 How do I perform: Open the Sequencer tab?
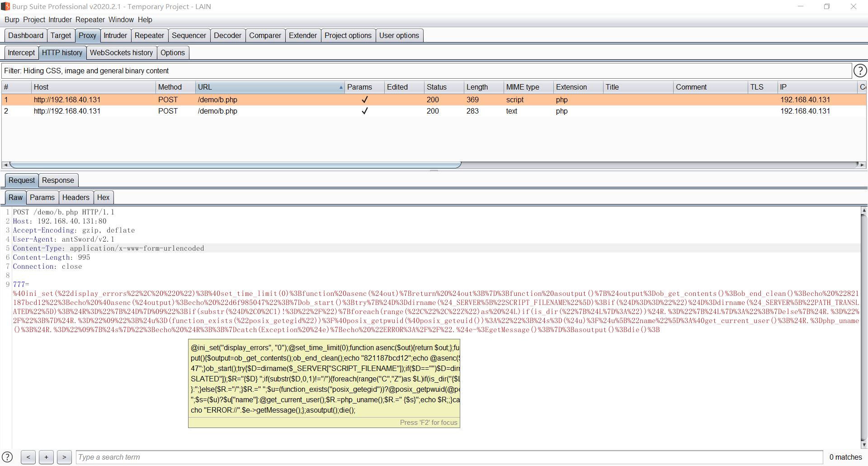(189, 35)
